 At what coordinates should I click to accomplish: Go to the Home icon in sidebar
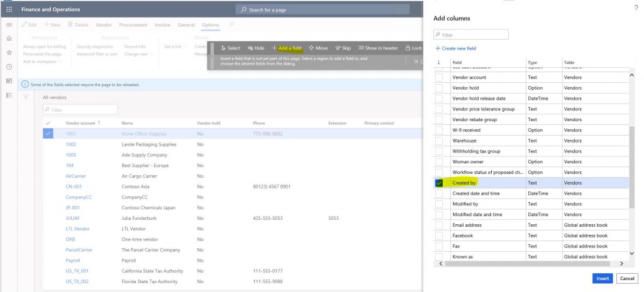click(9, 39)
